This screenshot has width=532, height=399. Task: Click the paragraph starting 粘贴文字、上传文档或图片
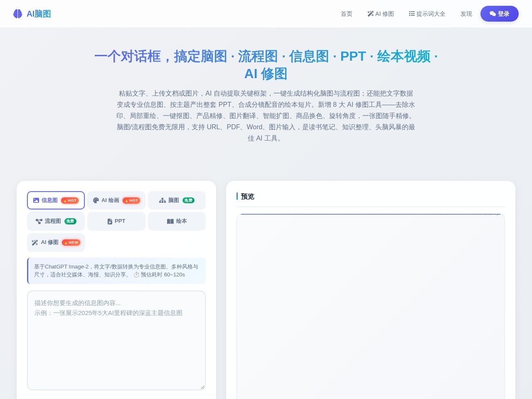[266, 116]
